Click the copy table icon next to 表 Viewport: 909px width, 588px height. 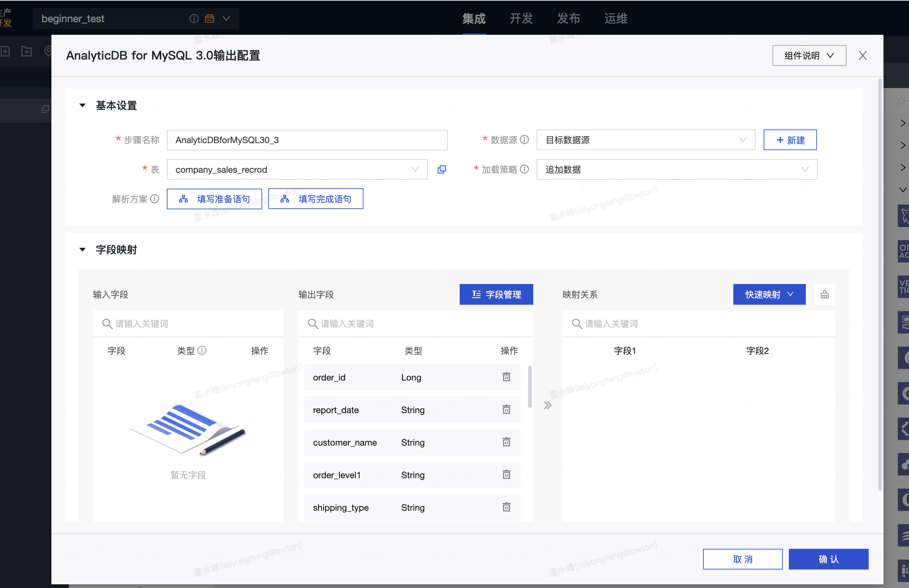442,169
